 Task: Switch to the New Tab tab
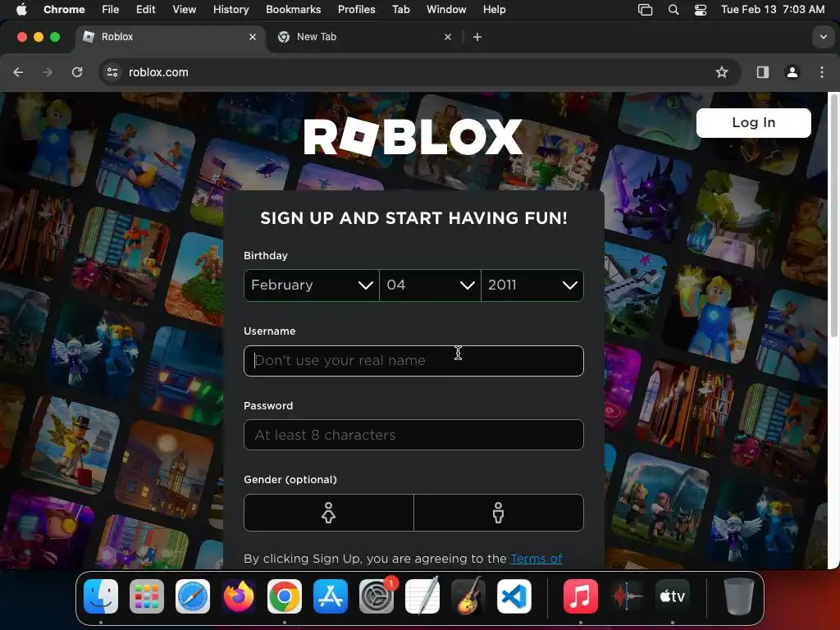click(365, 37)
